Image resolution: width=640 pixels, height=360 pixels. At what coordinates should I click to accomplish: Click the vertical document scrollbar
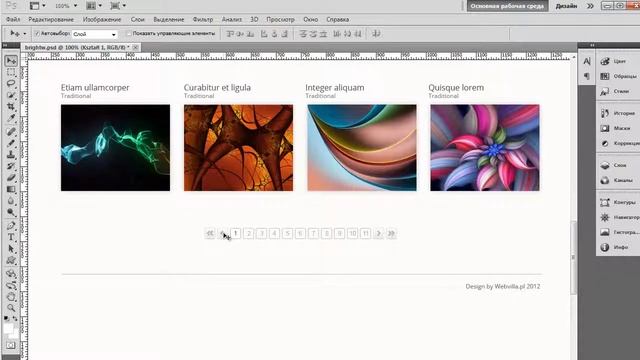(574, 257)
